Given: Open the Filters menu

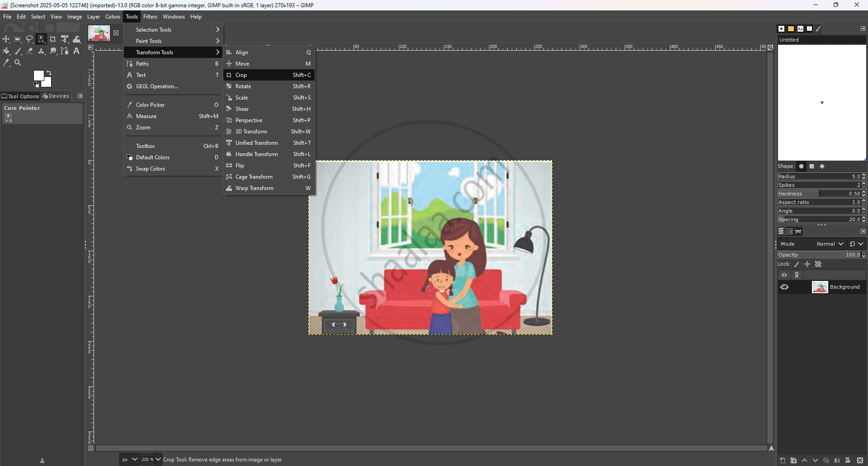Looking at the screenshot, I should tap(150, 17).
